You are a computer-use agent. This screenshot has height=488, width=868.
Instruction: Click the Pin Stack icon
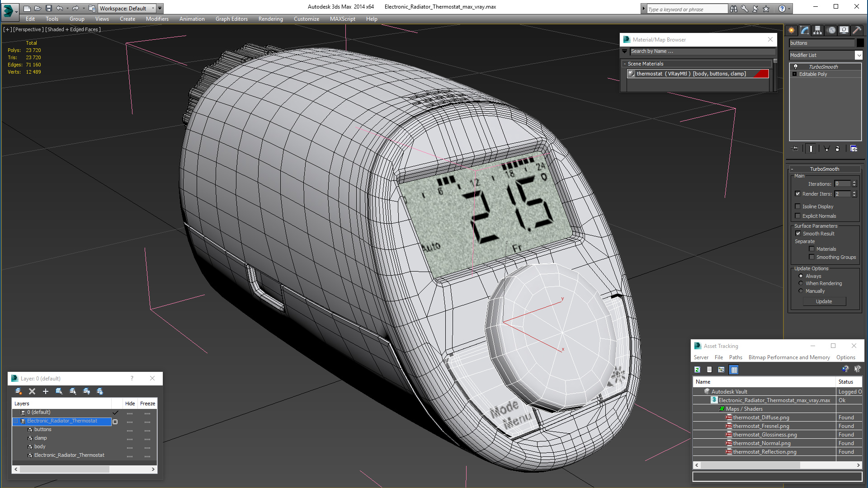(x=795, y=149)
